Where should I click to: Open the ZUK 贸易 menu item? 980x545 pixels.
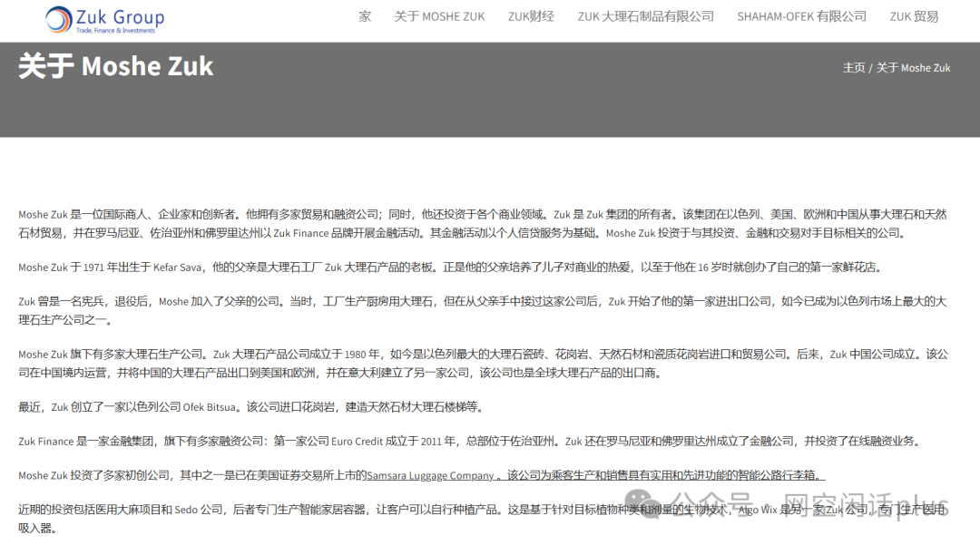(914, 17)
